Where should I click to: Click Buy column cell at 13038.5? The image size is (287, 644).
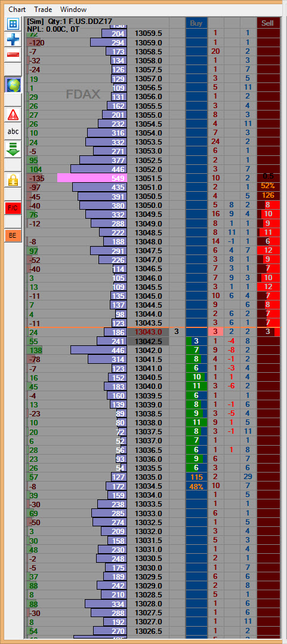[x=196, y=413]
